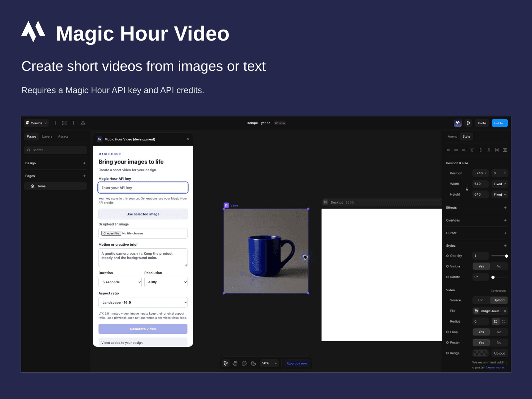This screenshot has height=399, width=532.
Task: Adjust the Opacity slider
Action: coord(499,256)
